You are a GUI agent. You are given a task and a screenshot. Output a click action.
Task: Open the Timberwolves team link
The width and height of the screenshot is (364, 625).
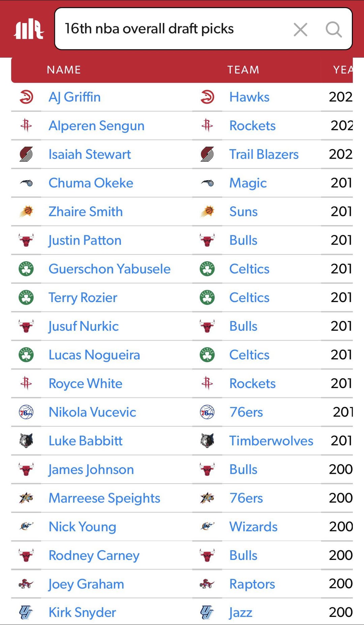coord(271,441)
